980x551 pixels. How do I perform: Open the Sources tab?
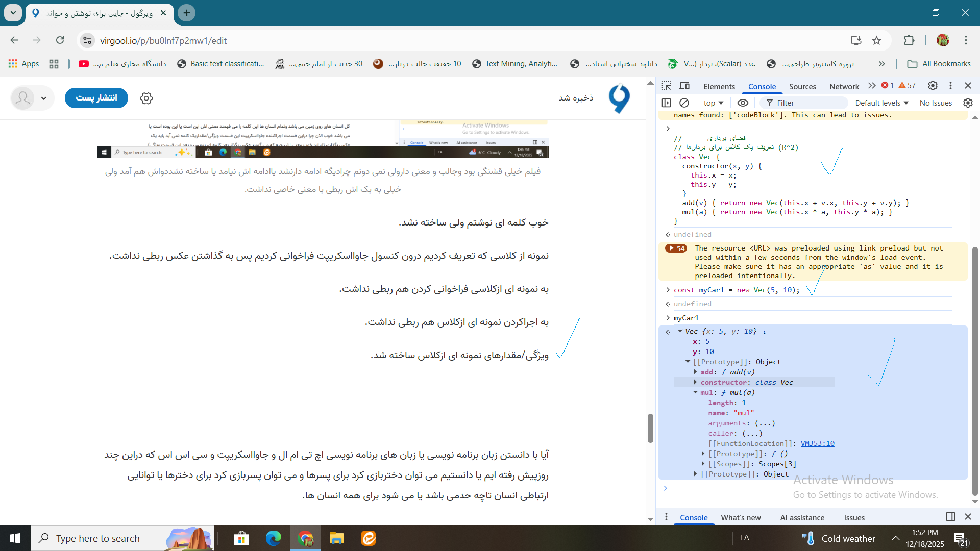(802, 86)
